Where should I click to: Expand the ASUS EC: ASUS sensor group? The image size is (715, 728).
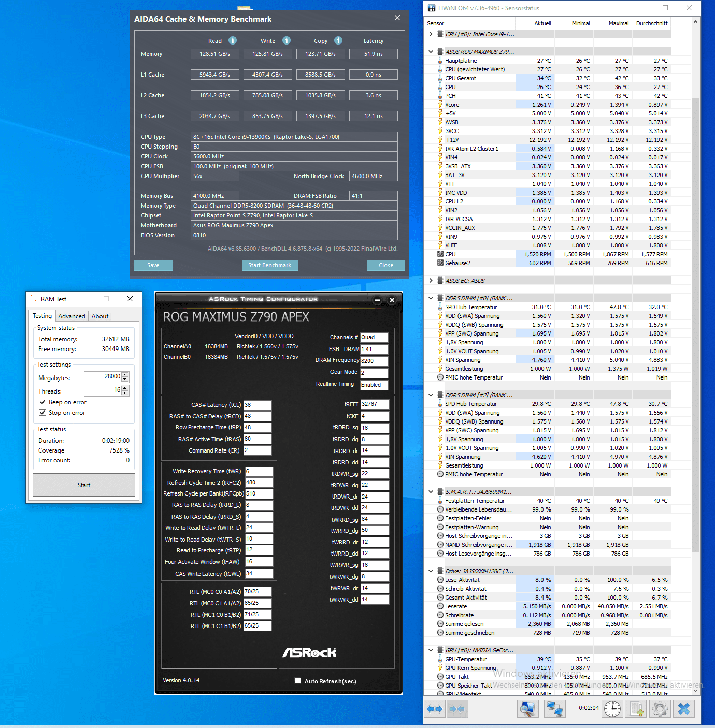[x=431, y=281]
